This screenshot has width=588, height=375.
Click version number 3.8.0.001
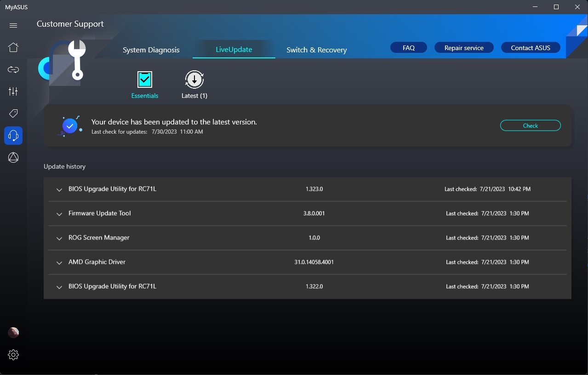(x=314, y=213)
